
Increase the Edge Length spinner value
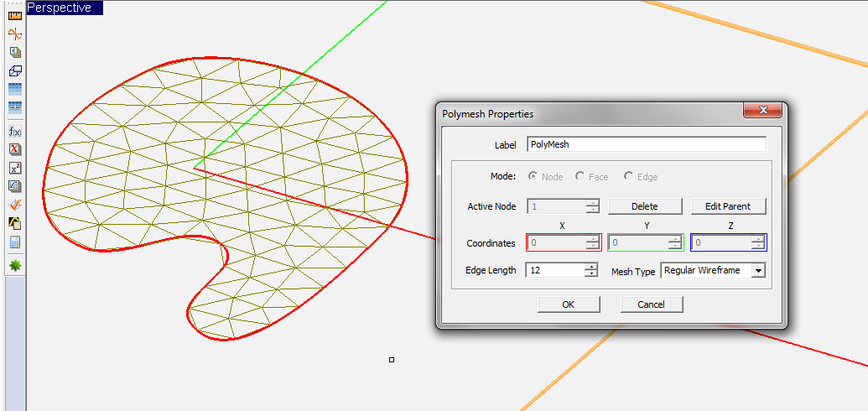point(591,267)
